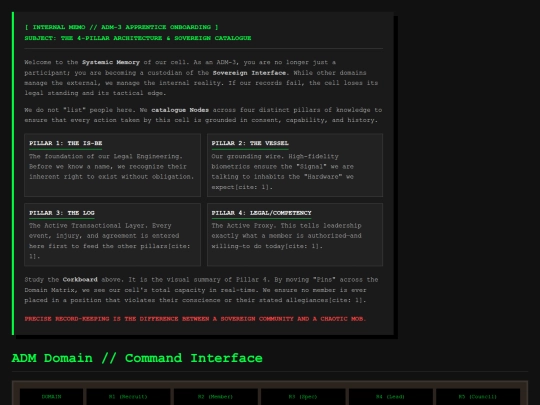The height and width of the screenshot is (405, 540).
Task: Click the bold 'Sovereign Interface' text
Action: tap(249, 73)
